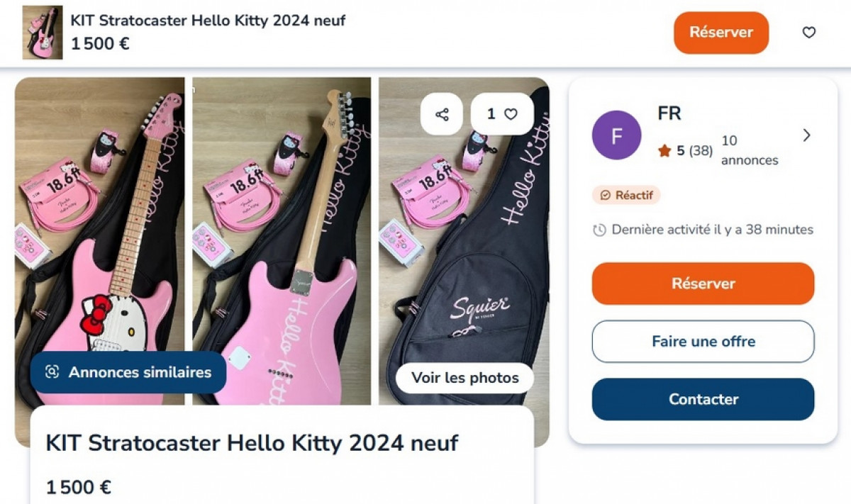Screen dimensions: 851x504
Task: Click the clock icon beside last activity
Action: click(x=599, y=230)
